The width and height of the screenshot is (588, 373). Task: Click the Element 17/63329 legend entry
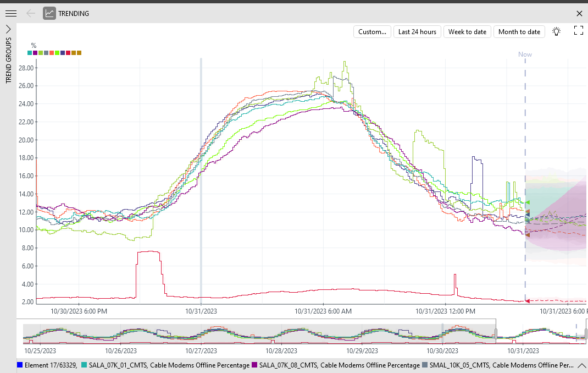[47, 365]
